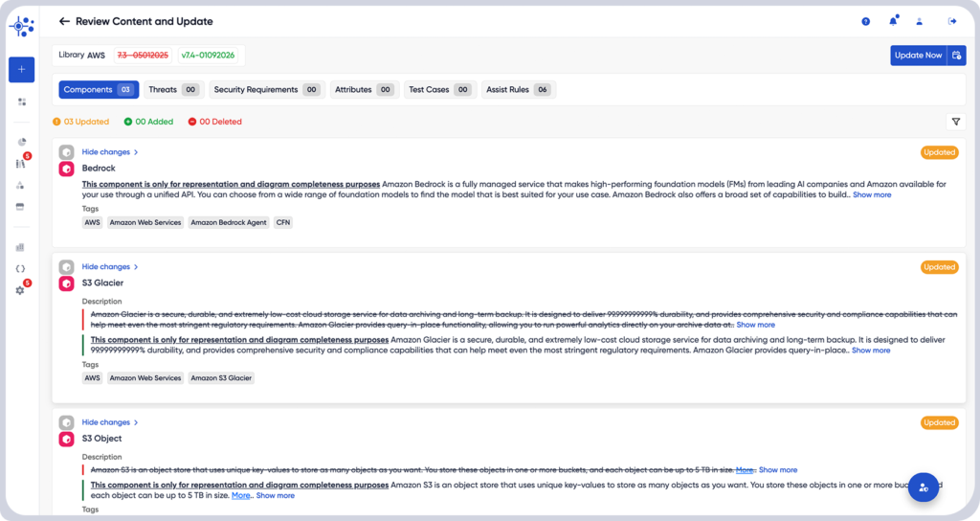Open the help question mark icon
The height and width of the screenshot is (521, 980).
click(x=866, y=21)
